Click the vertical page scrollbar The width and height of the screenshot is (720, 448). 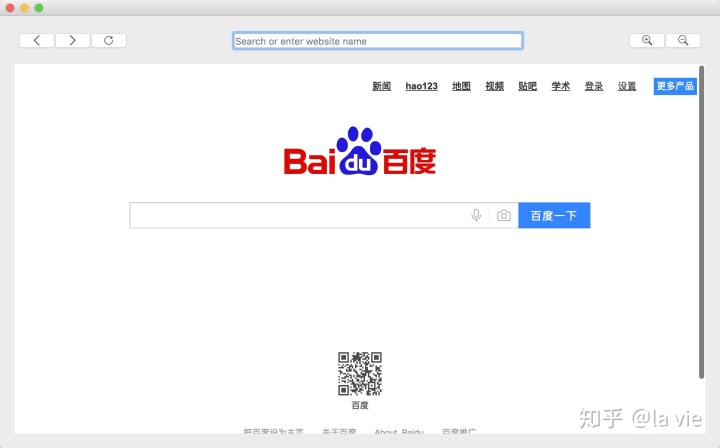[x=701, y=222]
